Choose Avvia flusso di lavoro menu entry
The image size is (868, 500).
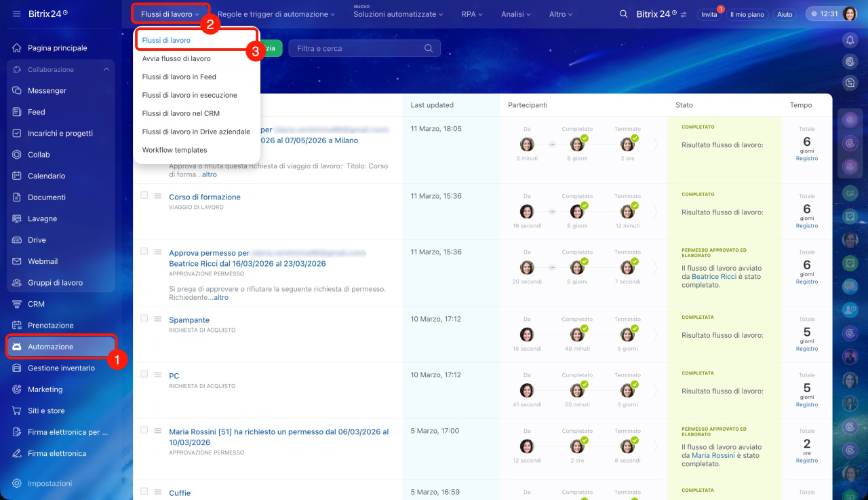click(x=176, y=59)
